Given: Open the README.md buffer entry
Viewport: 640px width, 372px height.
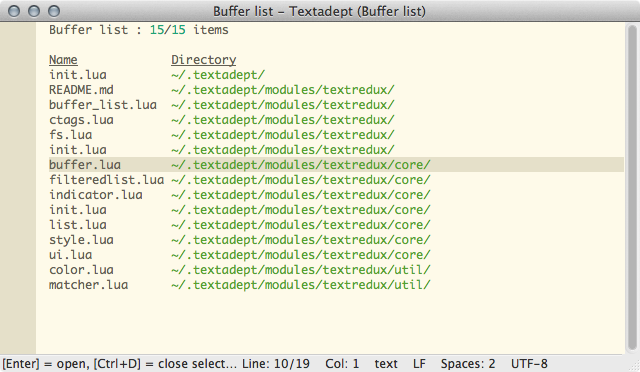Looking at the screenshot, I should (81, 90).
